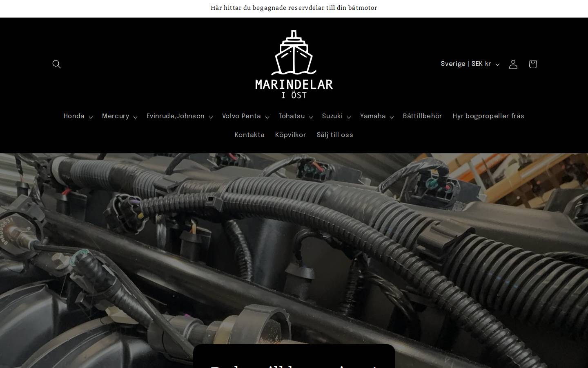This screenshot has width=588, height=368.
Task: Expand the Evinrude,Johnson menu
Action: (x=180, y=117)
